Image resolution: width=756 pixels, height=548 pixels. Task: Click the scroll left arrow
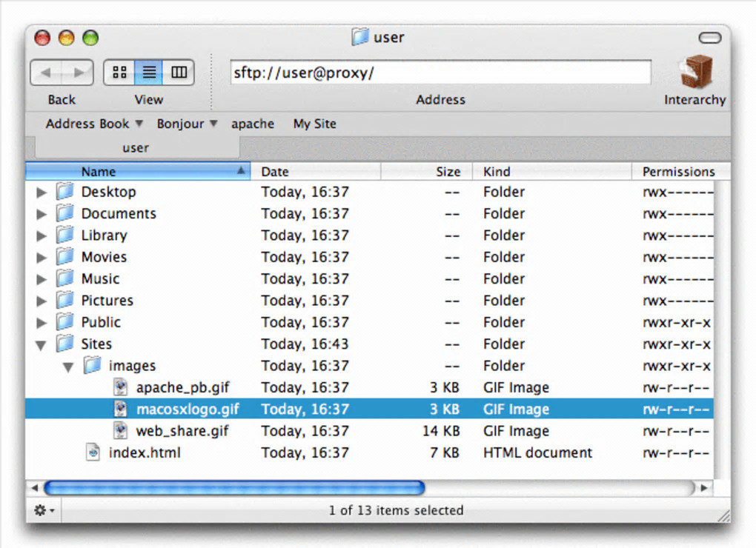click(34, 488)
